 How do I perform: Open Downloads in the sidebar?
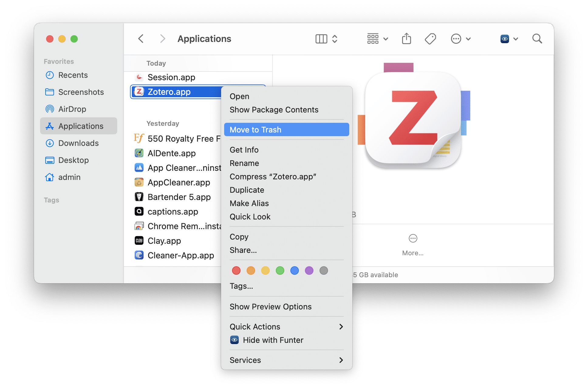78,143
